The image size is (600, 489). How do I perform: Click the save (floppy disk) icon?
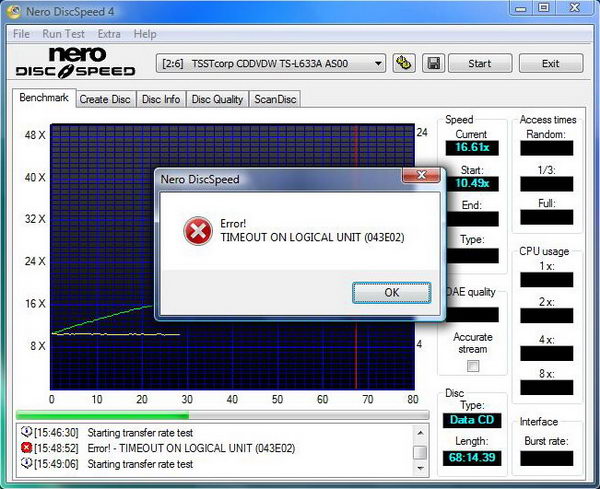(x=432, y=63)
